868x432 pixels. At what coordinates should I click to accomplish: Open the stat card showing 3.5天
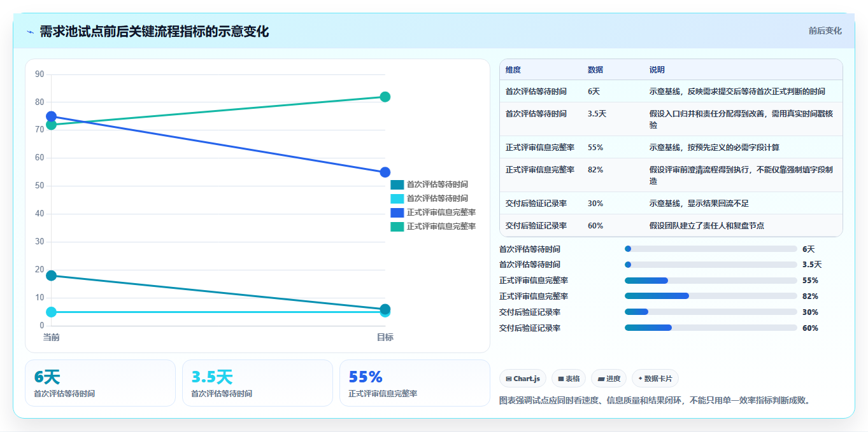click(257, 383)
